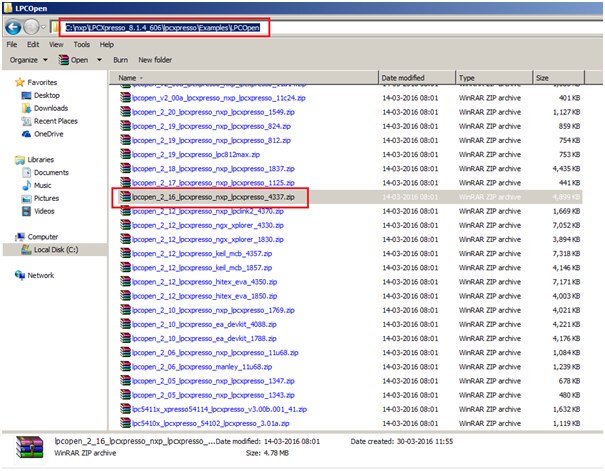Click archive icon of nxp_lpcxpresso_11u68.zip

click(x=125, y=352)
